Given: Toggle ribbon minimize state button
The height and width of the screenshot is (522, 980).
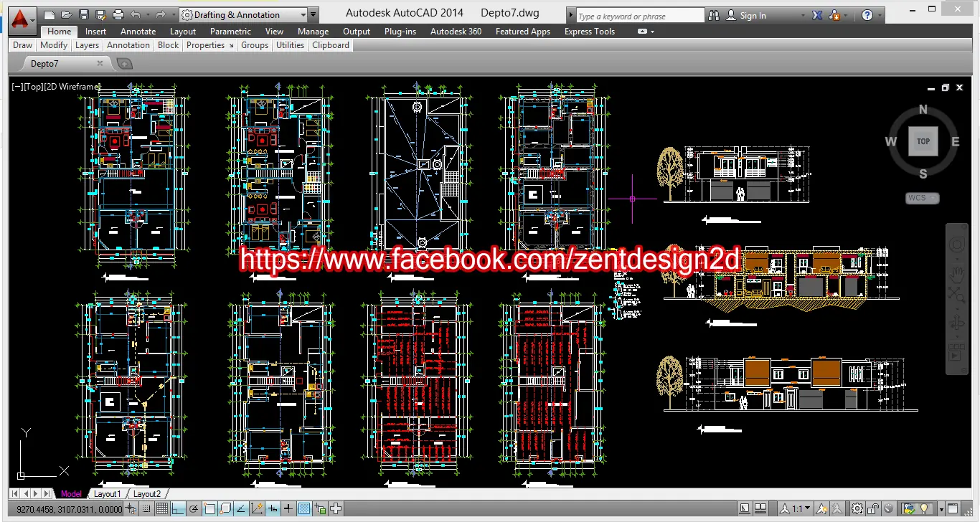Looking at the screenshot, I should [641, 32].
